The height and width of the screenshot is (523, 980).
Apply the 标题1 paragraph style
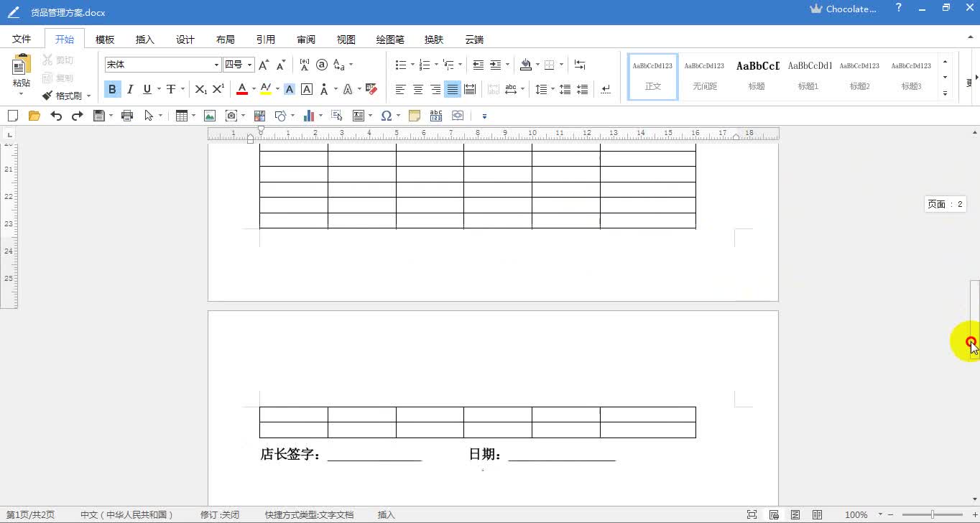pyautogui.click(x=808, y=75)
